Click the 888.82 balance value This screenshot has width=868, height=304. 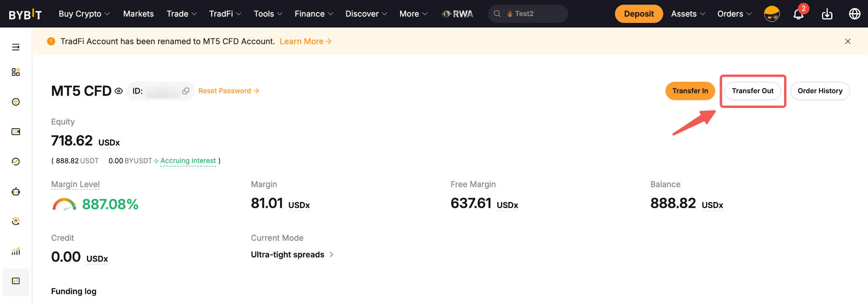coord(673,203)
